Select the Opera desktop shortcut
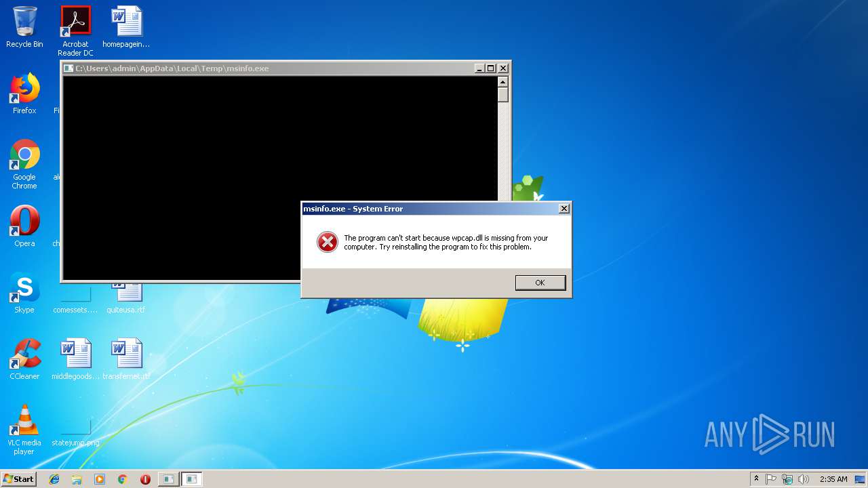Screen dimensions: 868x488 [x=24, y=226]
